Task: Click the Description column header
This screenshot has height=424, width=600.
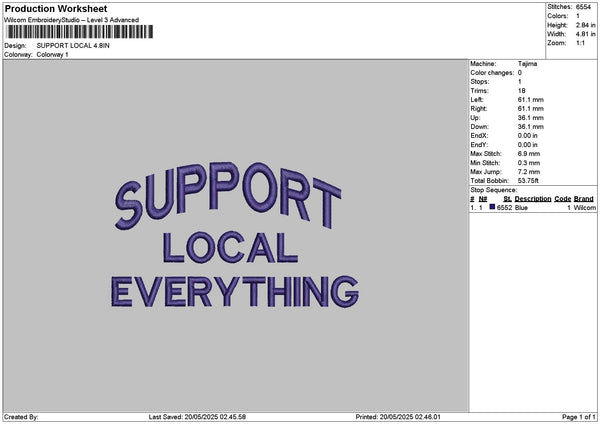Action: click(x=533, y=199)
